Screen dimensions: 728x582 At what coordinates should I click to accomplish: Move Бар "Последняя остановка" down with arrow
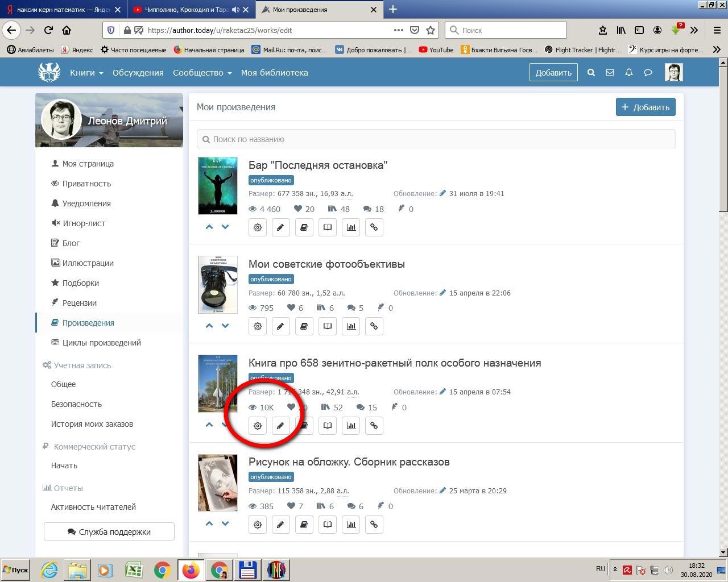tap(225, 227)
